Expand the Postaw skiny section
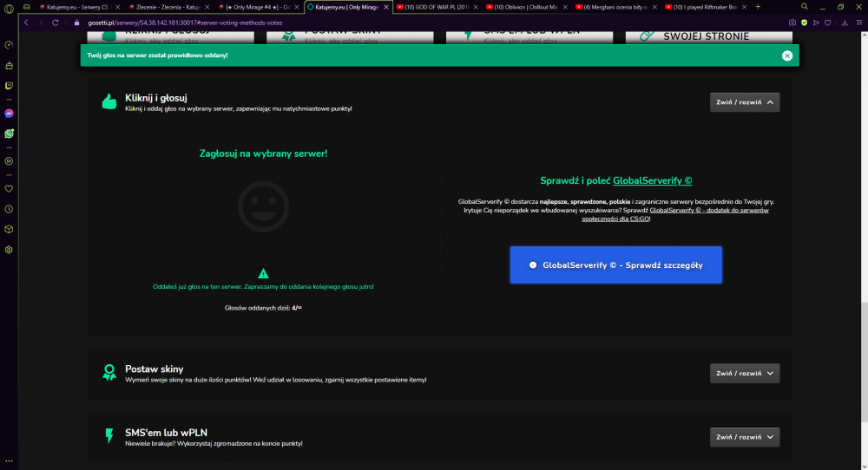Screen dimensions: 868x470 pos(745,373)
